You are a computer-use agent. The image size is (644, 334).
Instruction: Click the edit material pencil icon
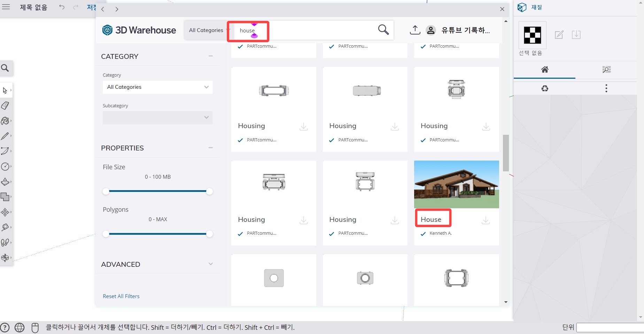559,35
